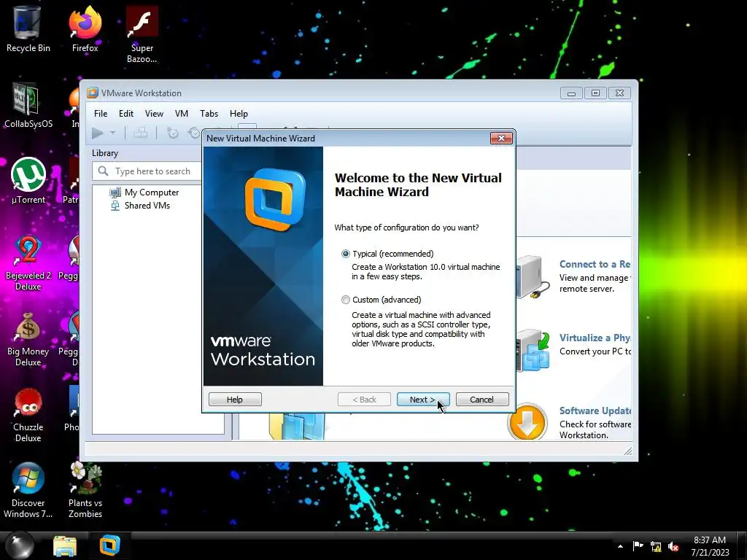Click the window resize grip in VMware

point(628,451)
